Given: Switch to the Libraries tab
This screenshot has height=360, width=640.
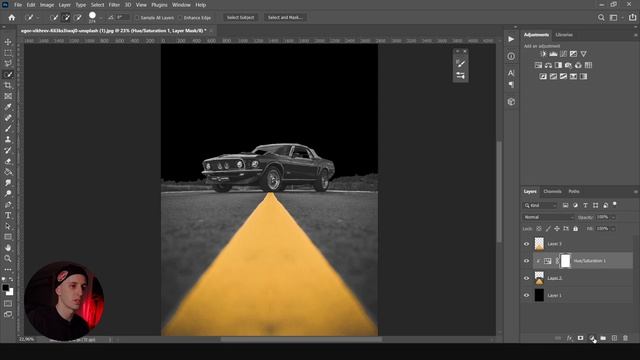Looking at the screenshot, I should [x=564, y=35].
